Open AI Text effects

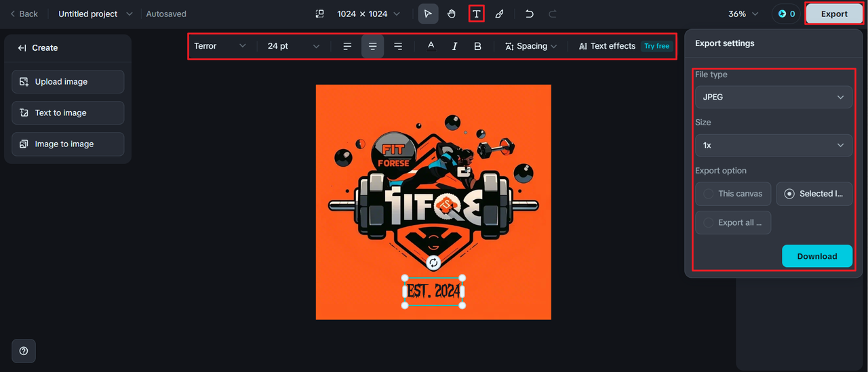click(607, 46)
